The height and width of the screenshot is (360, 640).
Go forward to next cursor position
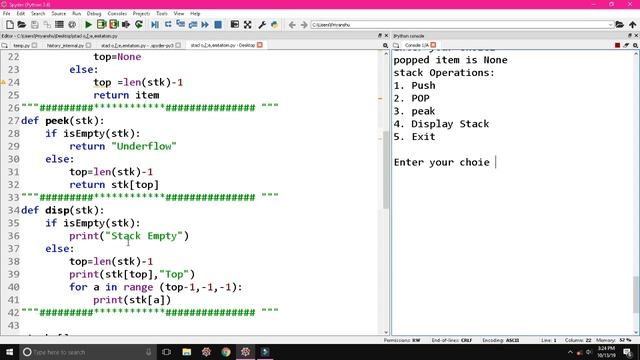304,25
